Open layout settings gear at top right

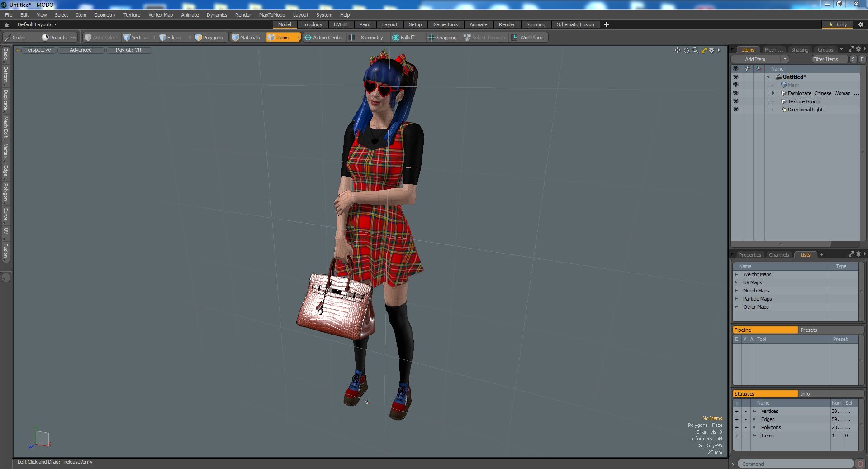(860, 24)
